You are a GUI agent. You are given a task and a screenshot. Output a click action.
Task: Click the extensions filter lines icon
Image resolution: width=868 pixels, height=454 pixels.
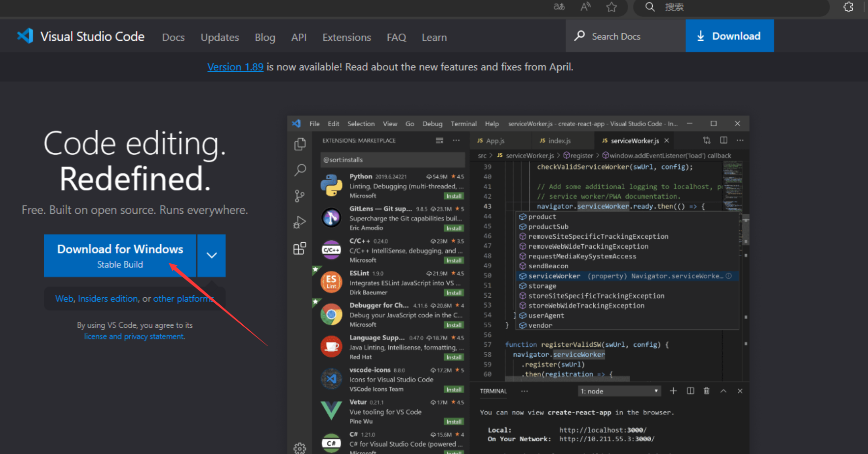pos(439,141)
